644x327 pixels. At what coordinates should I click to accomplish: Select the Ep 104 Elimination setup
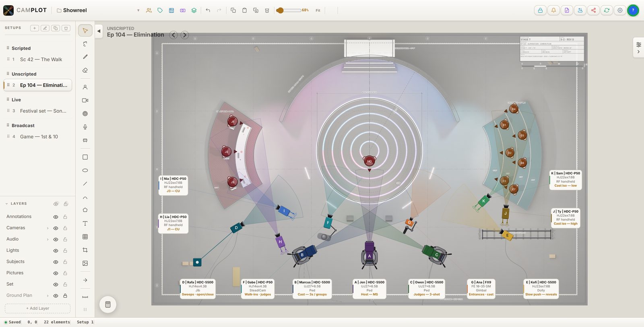click(x=38, y=85)
